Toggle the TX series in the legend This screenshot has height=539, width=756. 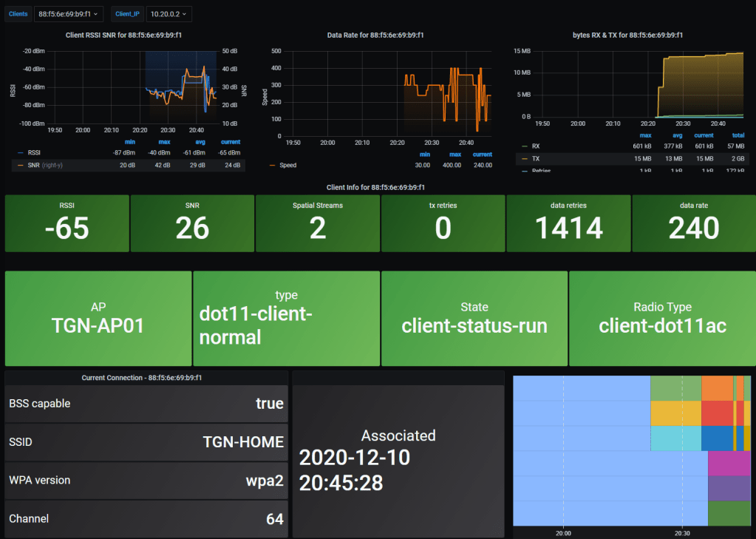[536, 158]
